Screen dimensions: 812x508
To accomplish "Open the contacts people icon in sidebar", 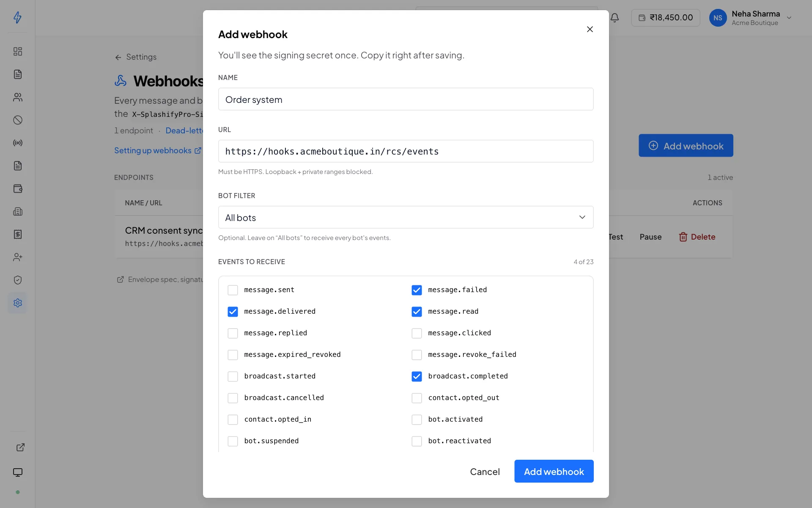I will click(18, 97).
